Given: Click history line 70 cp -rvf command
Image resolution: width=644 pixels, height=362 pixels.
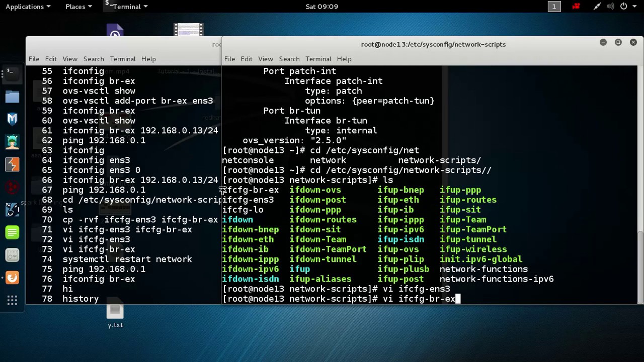Looking at the screenshot, I should pos(130,220).
